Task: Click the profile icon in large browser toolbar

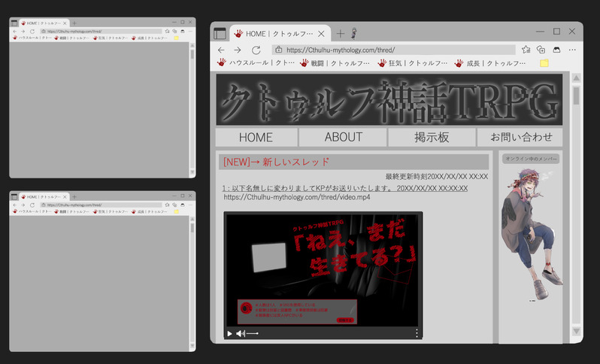Action: coord(556,50)
